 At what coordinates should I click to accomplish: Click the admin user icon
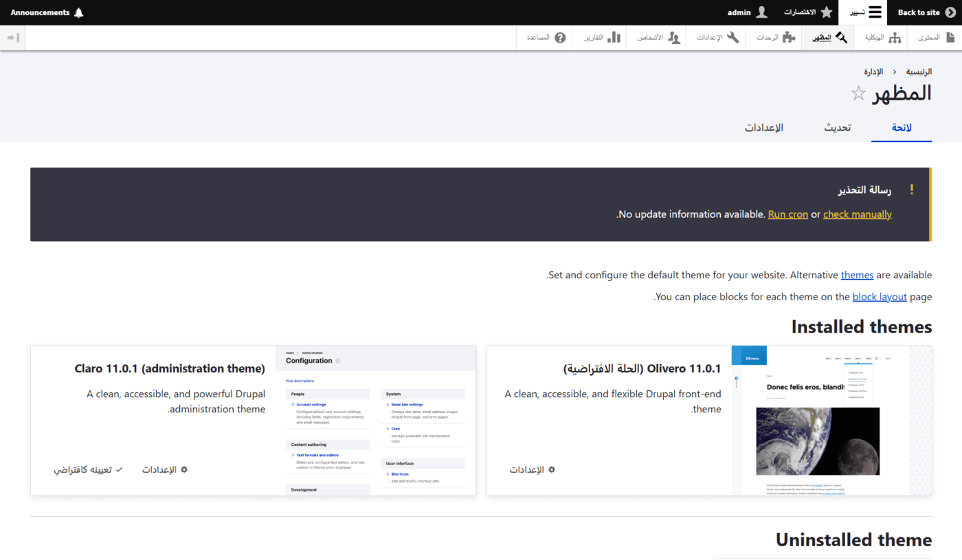pos(761,12)
